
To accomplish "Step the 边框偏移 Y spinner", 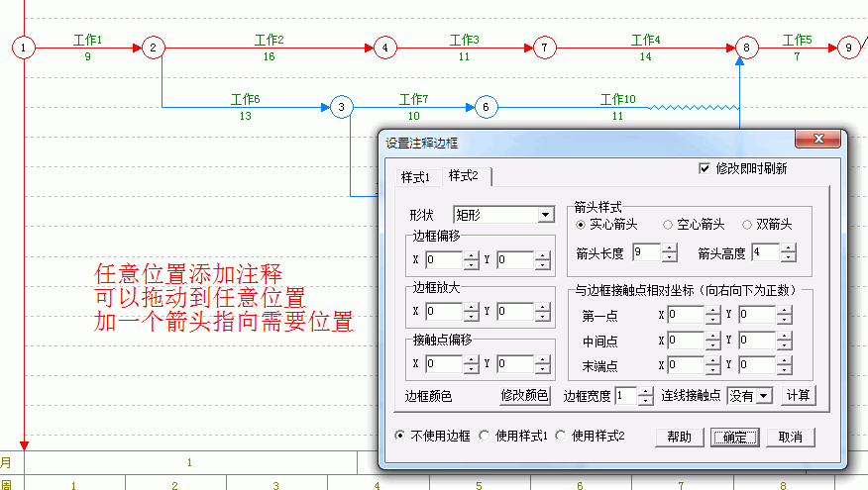I will pos(543,260).
